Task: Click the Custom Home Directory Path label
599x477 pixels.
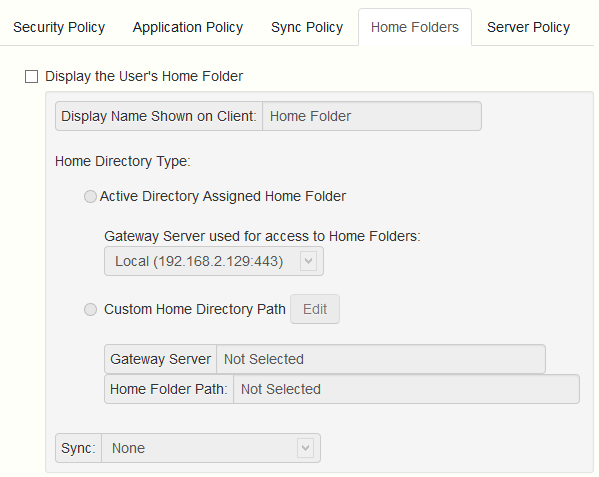Action: click(x=195, y=309)
